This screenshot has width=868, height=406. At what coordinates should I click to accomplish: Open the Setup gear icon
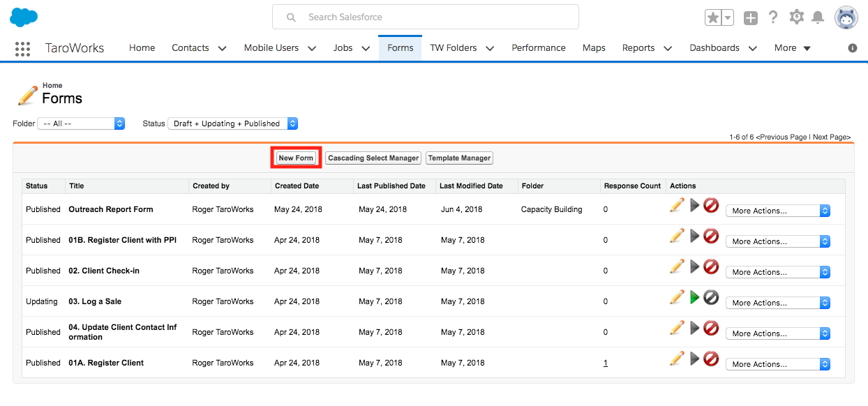tap(796, 17)
